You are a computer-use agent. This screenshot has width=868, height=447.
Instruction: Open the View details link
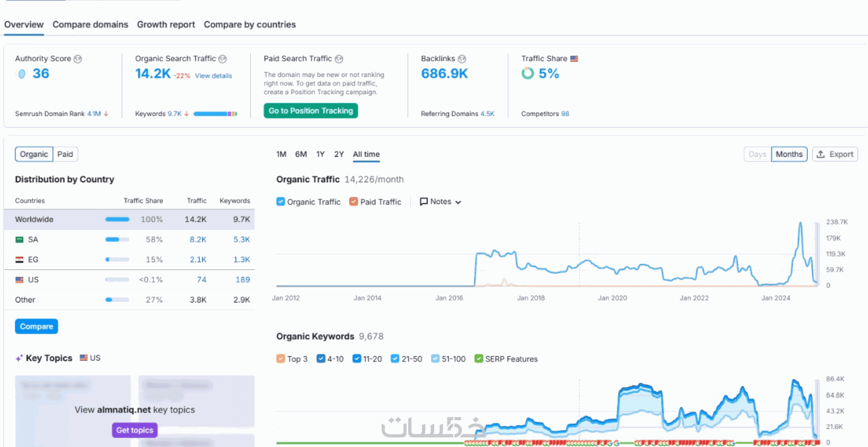[213, 76]
